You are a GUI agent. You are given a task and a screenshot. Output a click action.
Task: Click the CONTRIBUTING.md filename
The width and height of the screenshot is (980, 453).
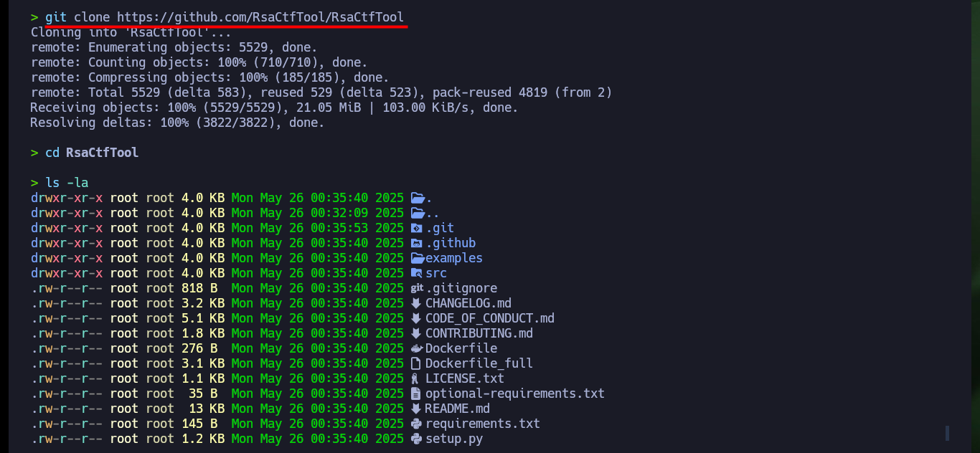click(479, 333)
